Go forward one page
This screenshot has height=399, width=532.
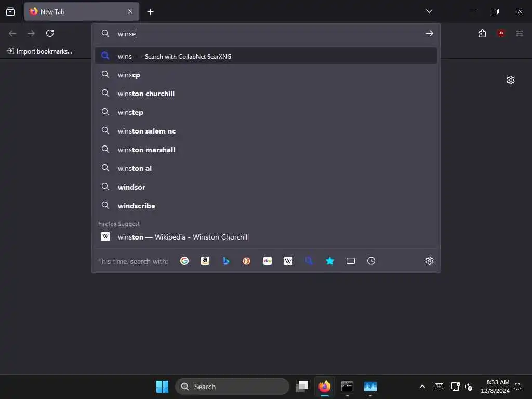(31, 33)
